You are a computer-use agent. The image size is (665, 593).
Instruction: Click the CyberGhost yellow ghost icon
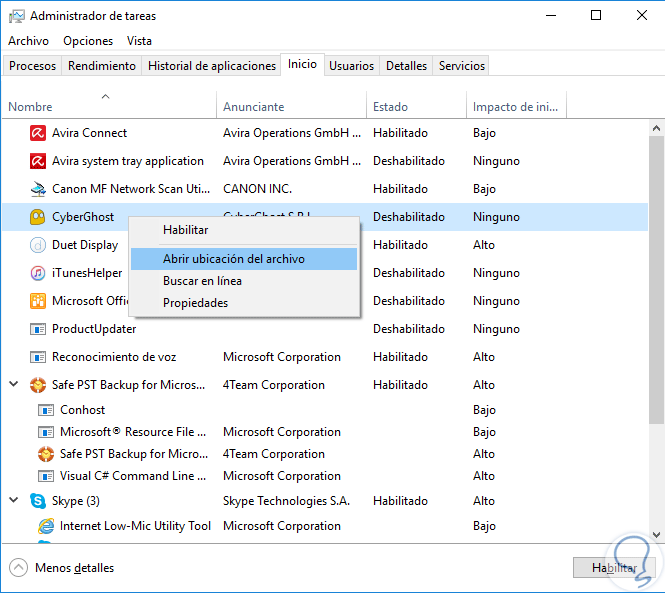pos(38,217)
